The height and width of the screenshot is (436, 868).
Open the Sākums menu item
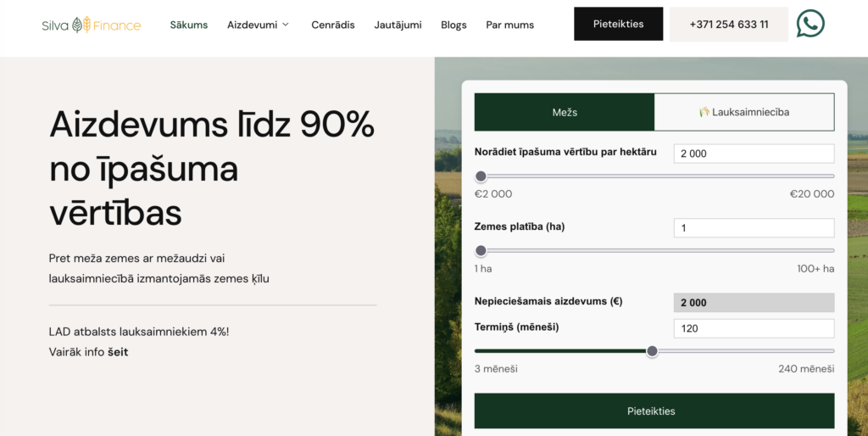point(188,25)
